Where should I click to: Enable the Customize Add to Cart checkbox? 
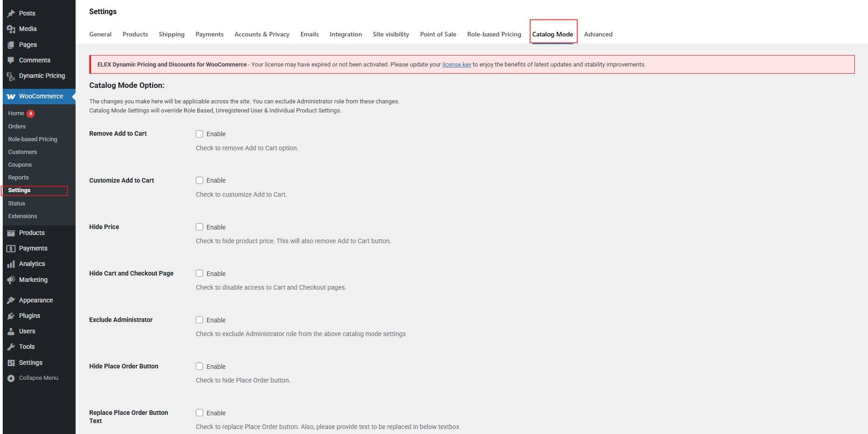pyautogui.click(x=199, y=180)
